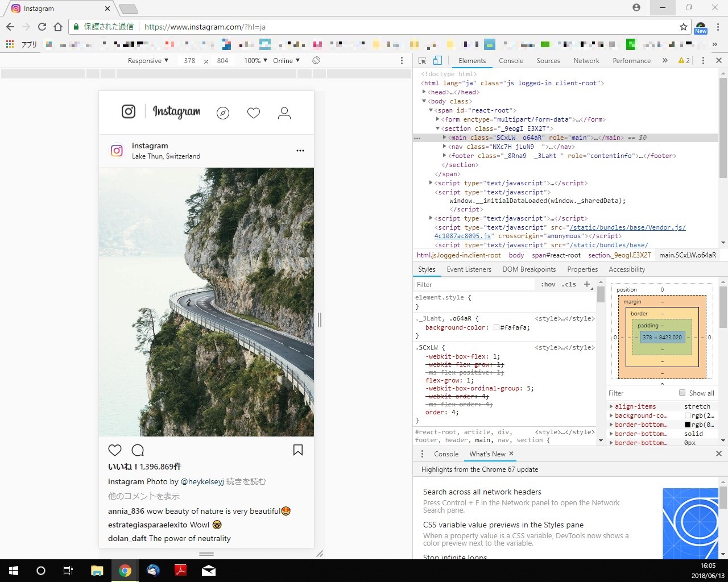Open Task View on taskbar
Screen dimensions: 728x582
pos(68,571)
